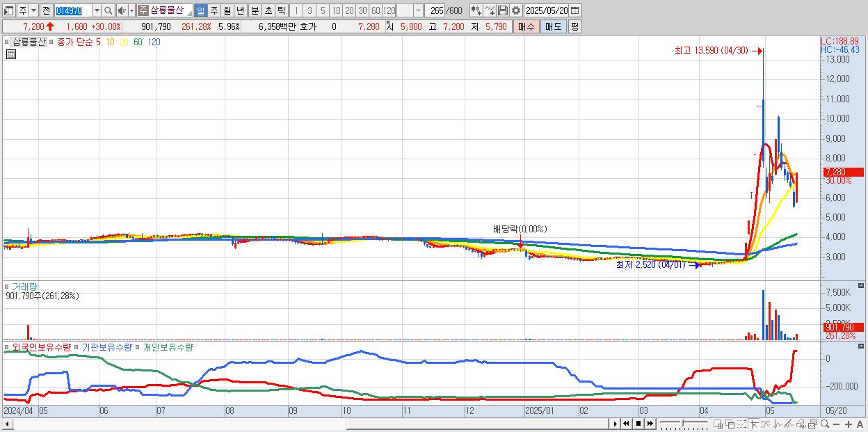Viewport: 868px width, 432px height.
Task: Select the 월 (monthly) period button
Action: tap(227, 10)
